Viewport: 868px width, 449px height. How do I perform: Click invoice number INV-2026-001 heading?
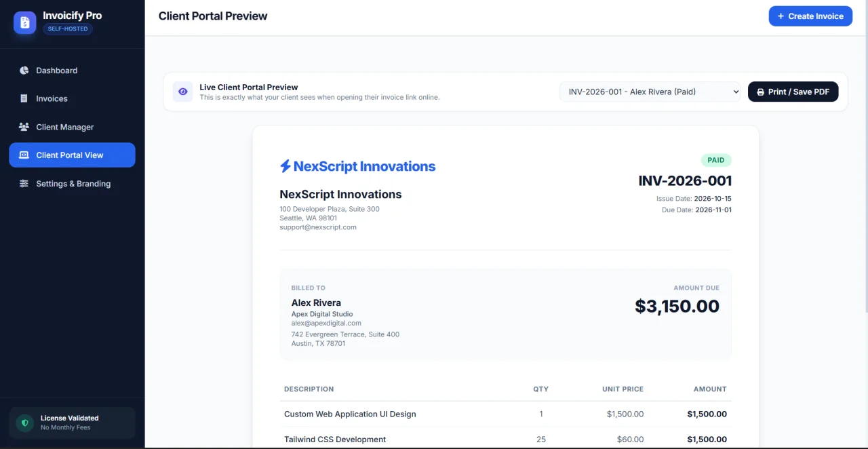pos(685,181)
